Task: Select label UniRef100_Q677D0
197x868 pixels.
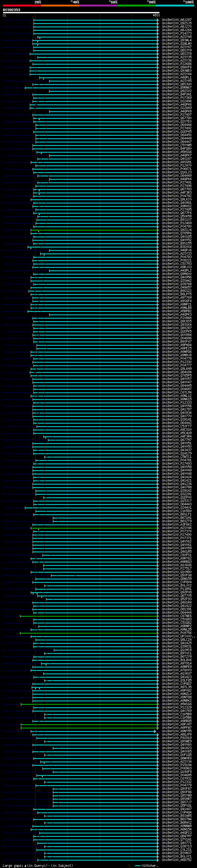Action: pos(177,118)
